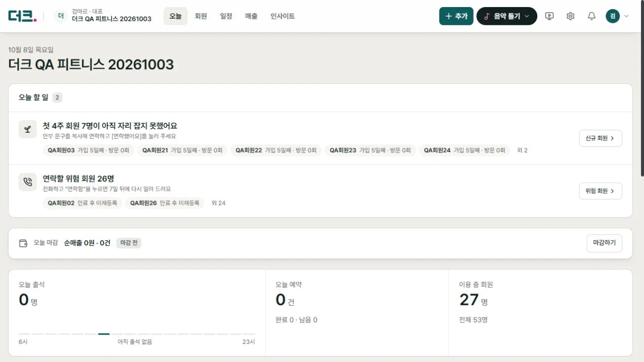Viewport: 644px width, 362px height.
Task: Open the 신규 회원 list
Action: [x=601, y=138]
